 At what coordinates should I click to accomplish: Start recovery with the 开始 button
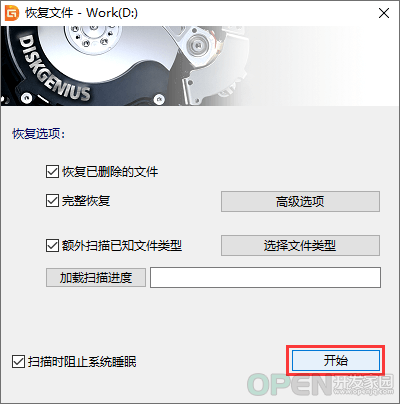coord(336,360)
